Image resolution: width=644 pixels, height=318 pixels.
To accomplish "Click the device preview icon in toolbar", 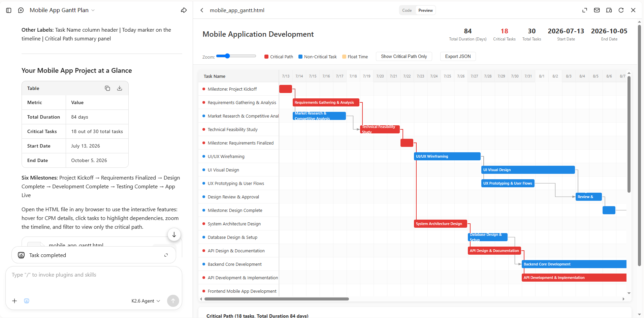I will [609, 10].
